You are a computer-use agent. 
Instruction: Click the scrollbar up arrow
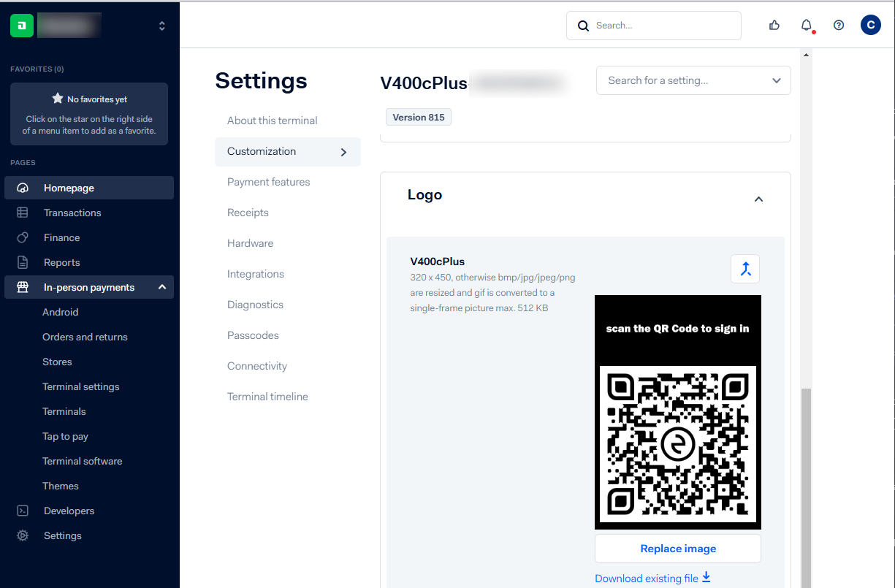click(x=807, y=55)
